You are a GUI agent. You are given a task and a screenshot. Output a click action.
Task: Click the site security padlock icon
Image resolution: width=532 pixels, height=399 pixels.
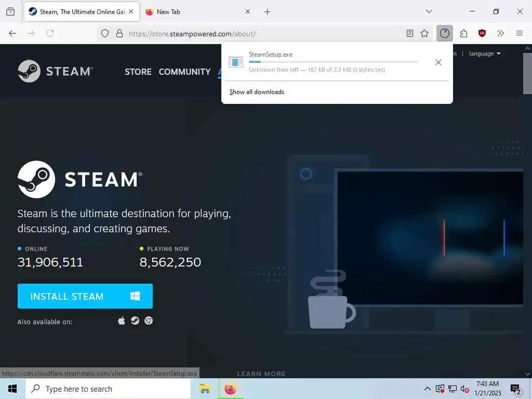pos(119,33)
